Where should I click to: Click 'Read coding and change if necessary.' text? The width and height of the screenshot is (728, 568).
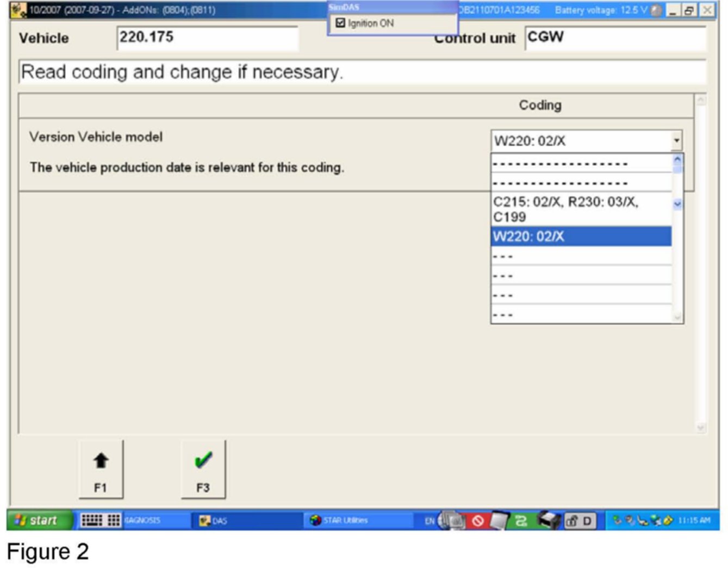tap(182, 72)
